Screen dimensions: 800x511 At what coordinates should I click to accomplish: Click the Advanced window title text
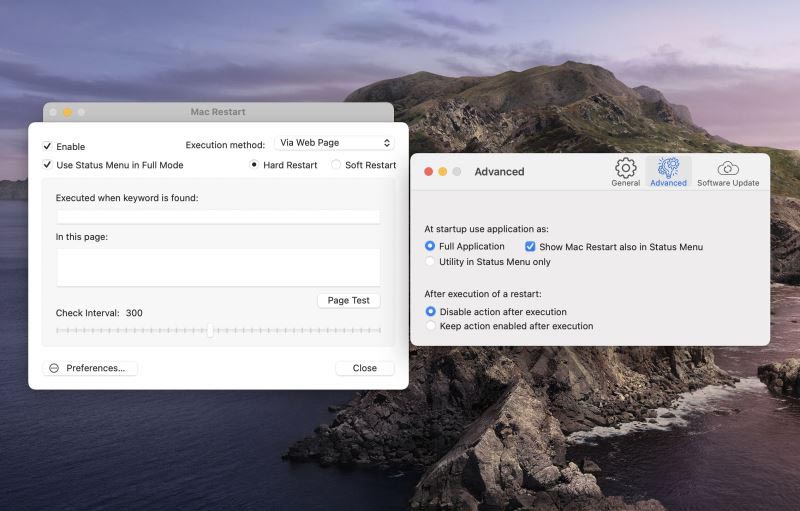tap(499, 172)
